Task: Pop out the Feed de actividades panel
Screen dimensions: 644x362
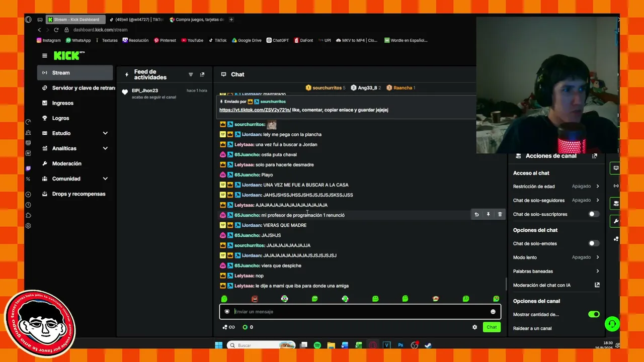Action: (x=202, y=74)
